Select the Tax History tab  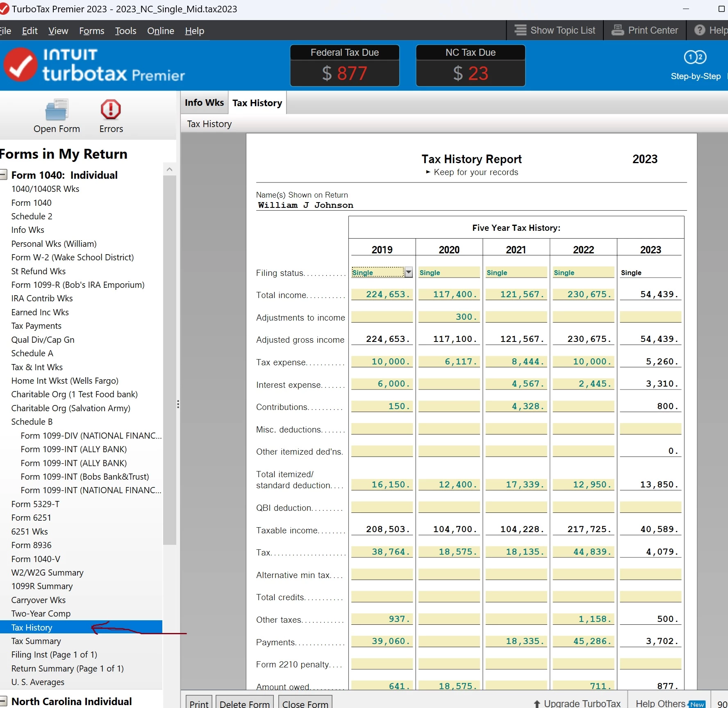[257, 103]
